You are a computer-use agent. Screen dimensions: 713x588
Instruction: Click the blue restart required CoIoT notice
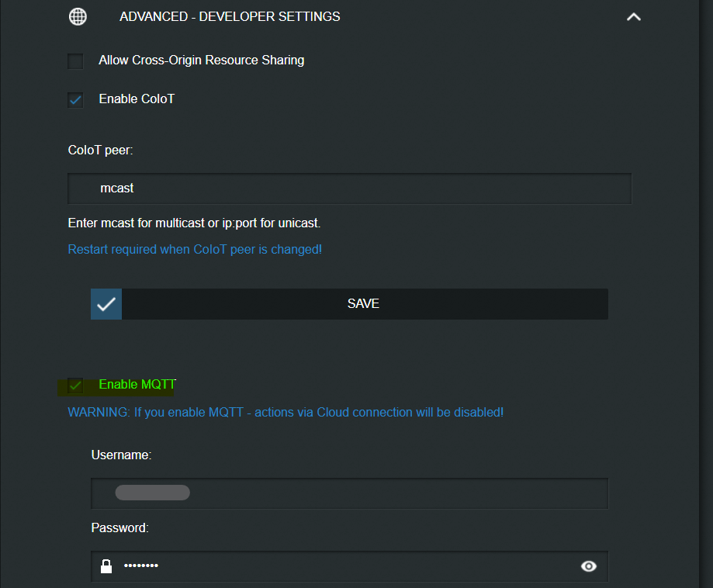195,250
